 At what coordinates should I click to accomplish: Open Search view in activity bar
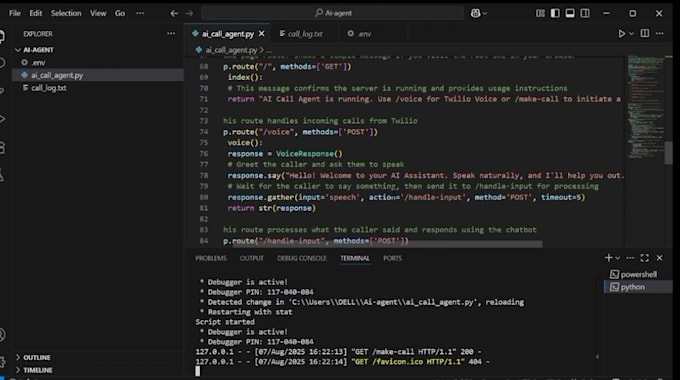(2, 63)
